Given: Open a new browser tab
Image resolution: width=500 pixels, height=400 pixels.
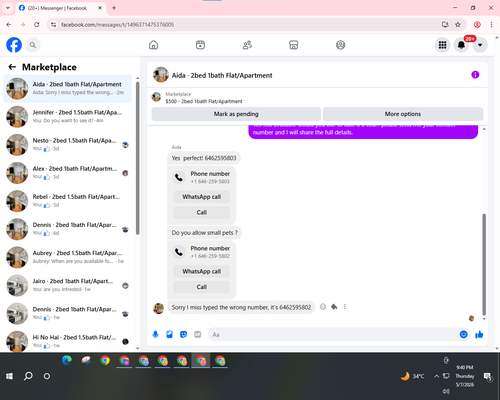Looking at the screenshot, I should point(114,8).
